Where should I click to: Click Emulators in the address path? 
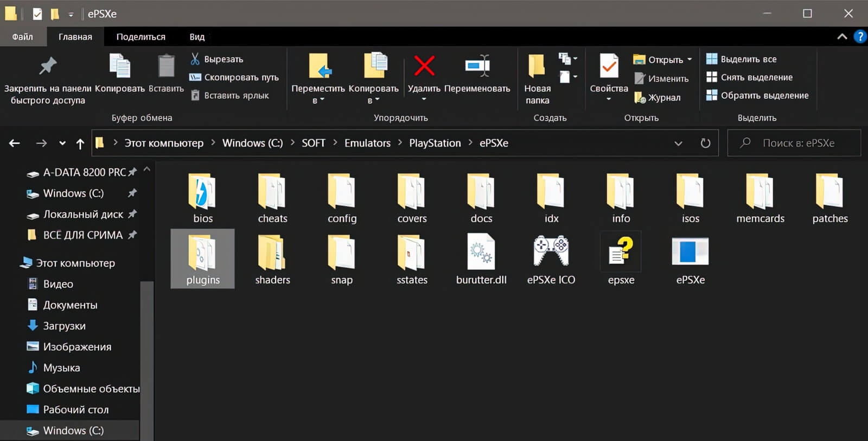click(x=367, y=143)
